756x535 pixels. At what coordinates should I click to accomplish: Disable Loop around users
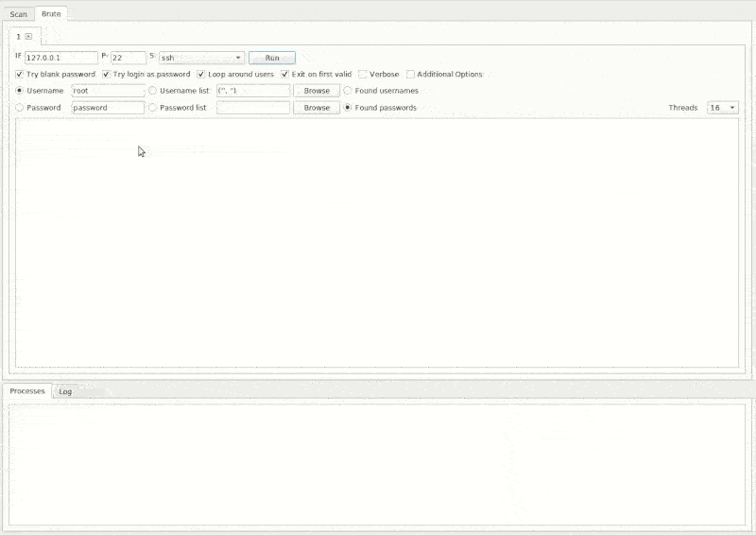pyautogui.click(x=201, y=74)
